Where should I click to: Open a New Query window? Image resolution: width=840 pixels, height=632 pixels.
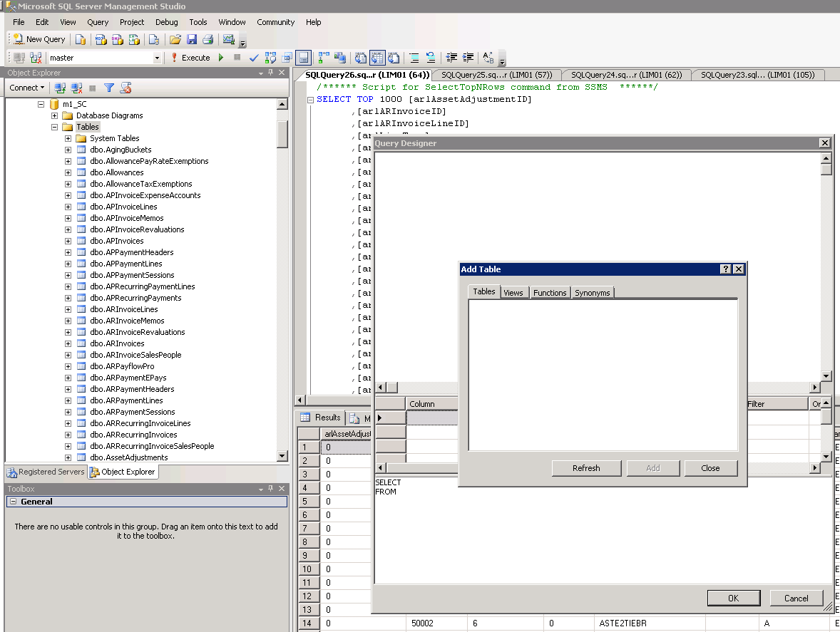pos(37,39)
